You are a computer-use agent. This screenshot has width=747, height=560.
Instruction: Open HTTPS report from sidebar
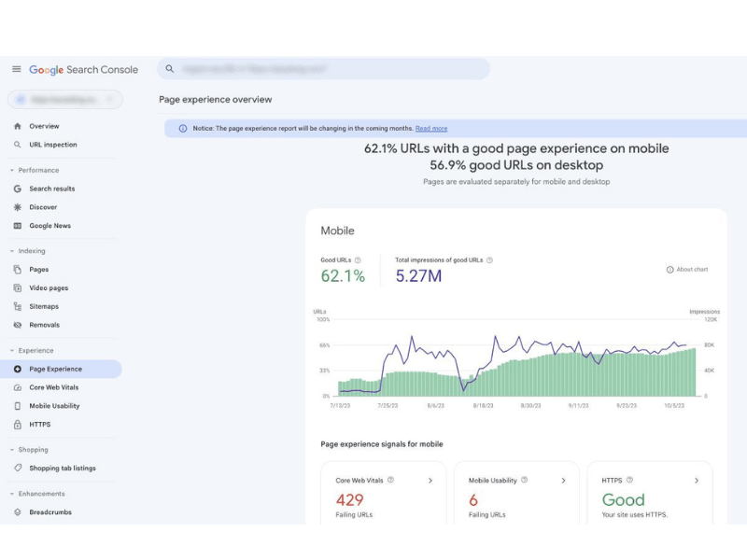pos(39,425)
